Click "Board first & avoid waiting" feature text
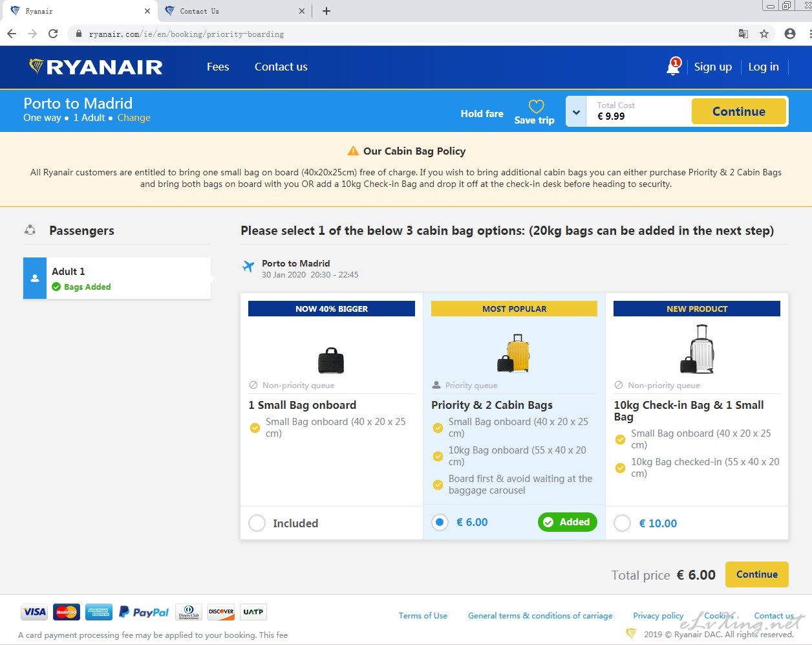The width and height of the screenshot is (812, 645). point(520,485)
